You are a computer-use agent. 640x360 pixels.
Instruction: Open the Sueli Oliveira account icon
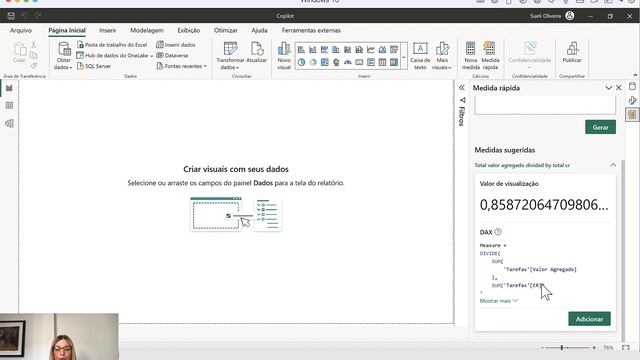pos(570,16)
